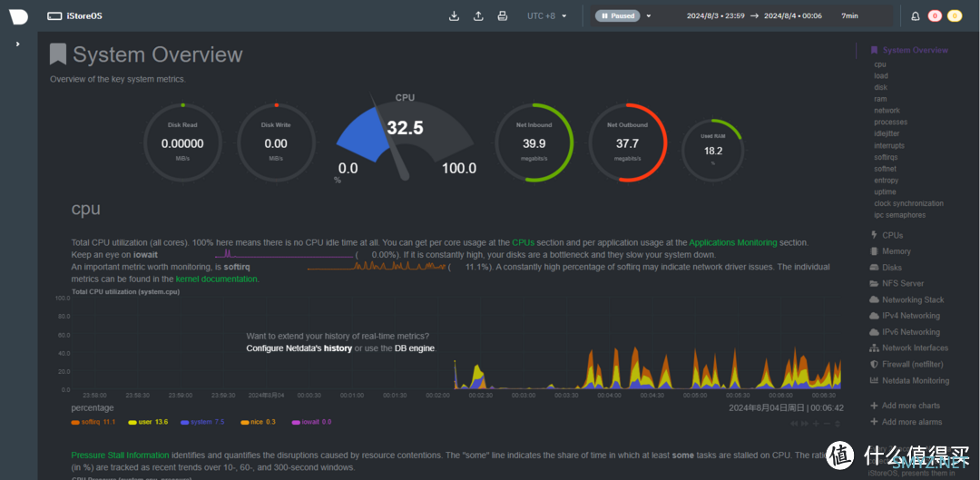Open the dropdown arrow beside Paused
Viewport: 980px width, 480px height.
[649, 16]
